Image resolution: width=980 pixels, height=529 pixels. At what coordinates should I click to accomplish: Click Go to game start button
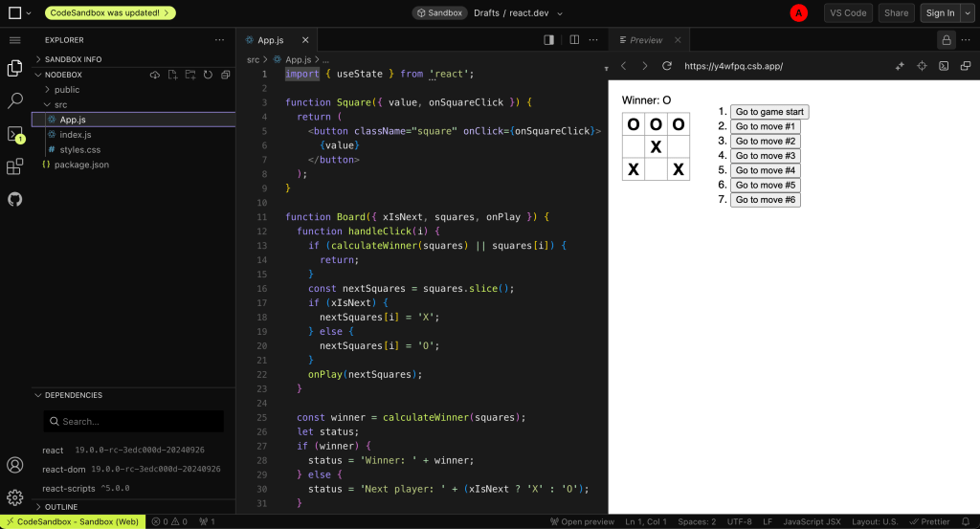tap(769, 112)
